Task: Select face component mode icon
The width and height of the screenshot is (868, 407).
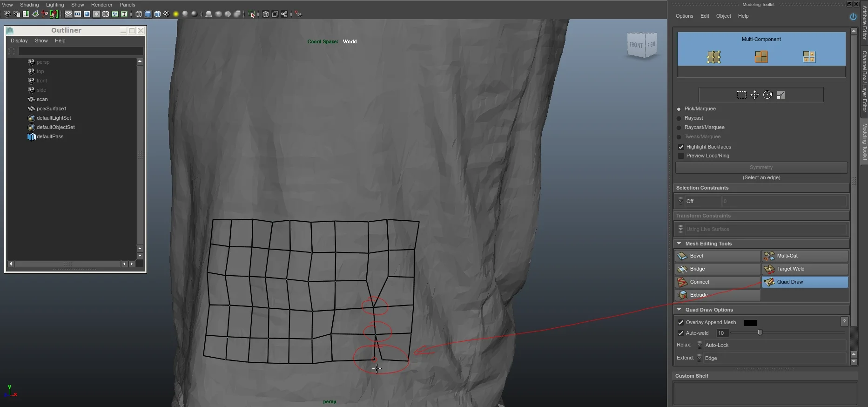Action: (x=761, y=57)
